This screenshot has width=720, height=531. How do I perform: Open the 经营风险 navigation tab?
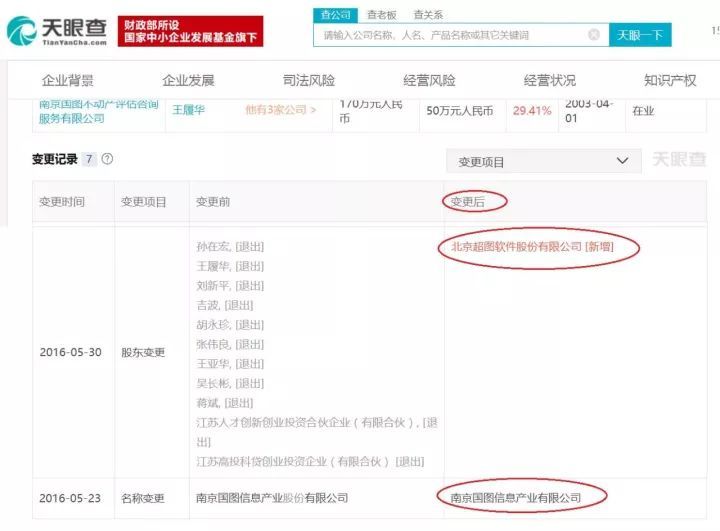click(429, 81)
